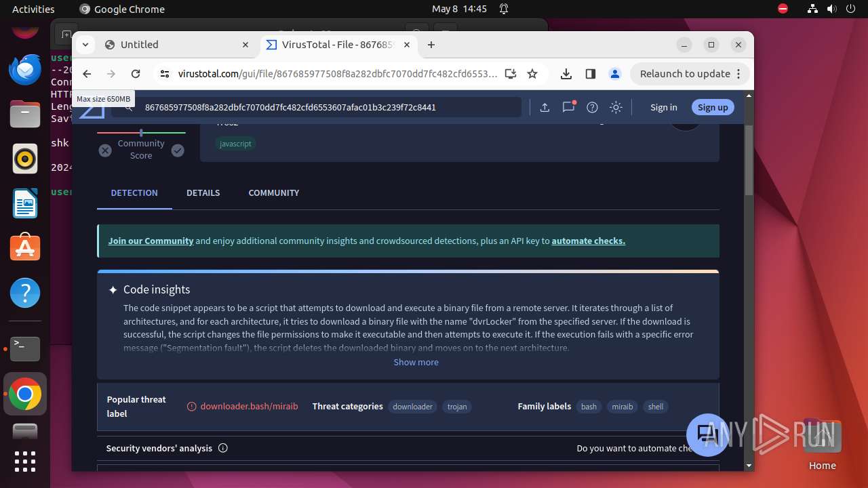
Task: Select the miraib family label chip
Action: click(x=623, y=407)
